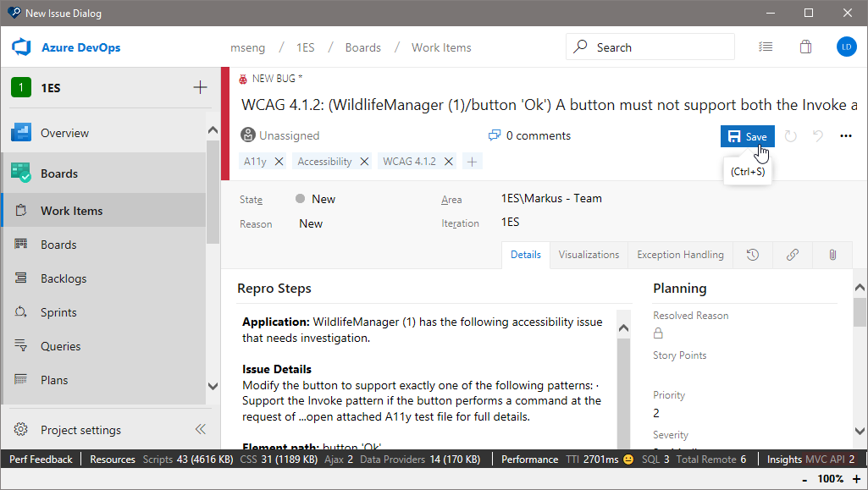Switch to the Visualizations tab

(x=589, y=255)
